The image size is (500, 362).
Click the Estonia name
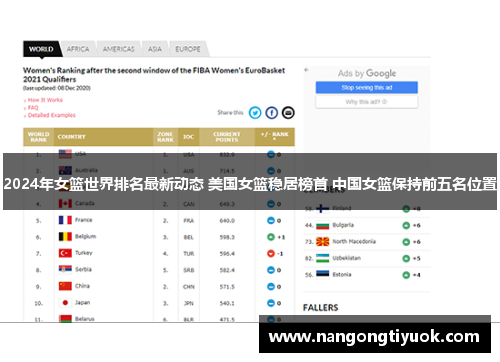click(342, 275)
